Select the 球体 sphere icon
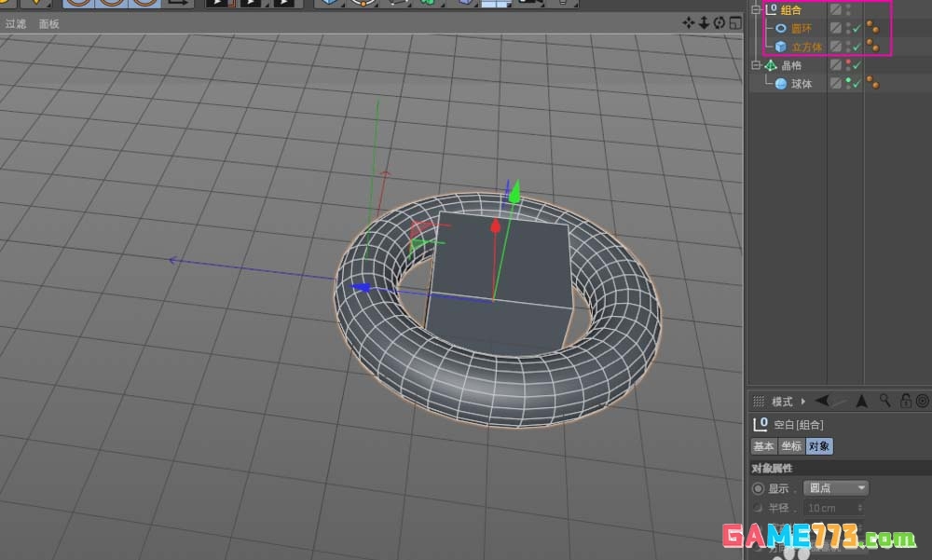Screen dimensions: 932x560 [781, 82]
